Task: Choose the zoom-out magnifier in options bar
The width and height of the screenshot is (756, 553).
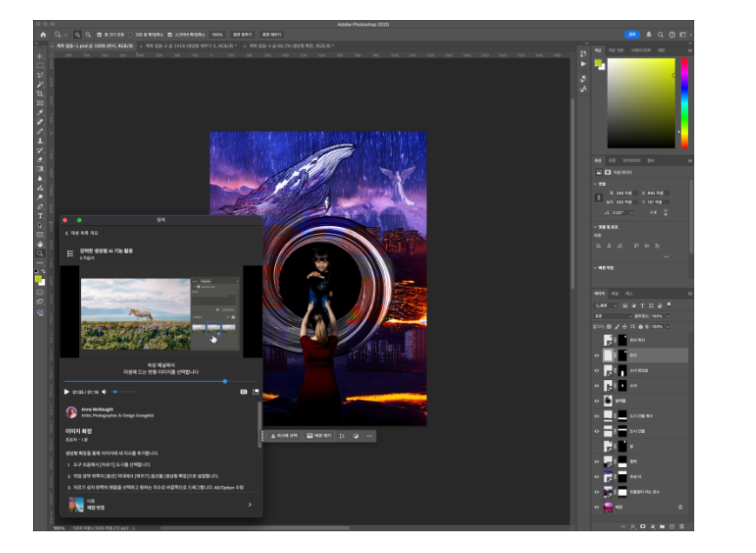Action: click(x=88, y=35)
